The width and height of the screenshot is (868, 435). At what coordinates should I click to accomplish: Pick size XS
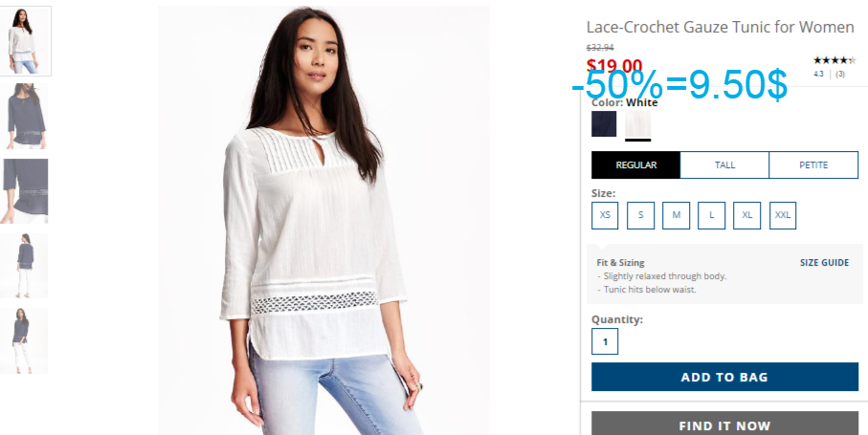click(605, 215)
